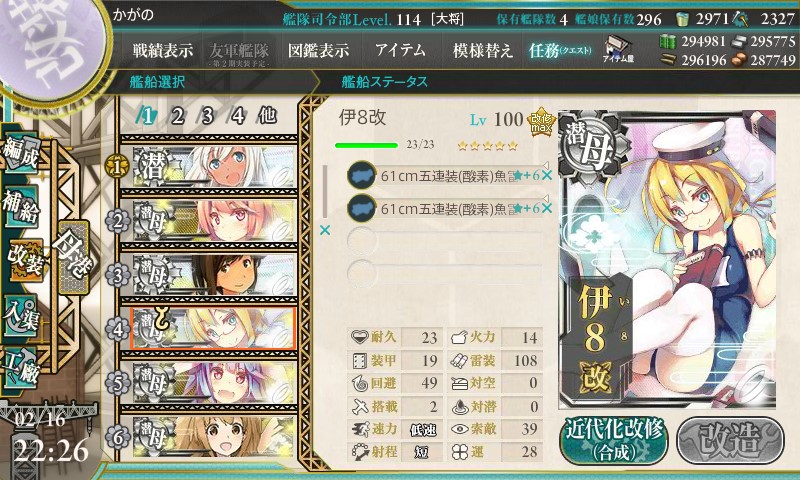The image size is (800, 480).
Task: Remove second torpedo with its X mark
Action: (x=547, y=208)
